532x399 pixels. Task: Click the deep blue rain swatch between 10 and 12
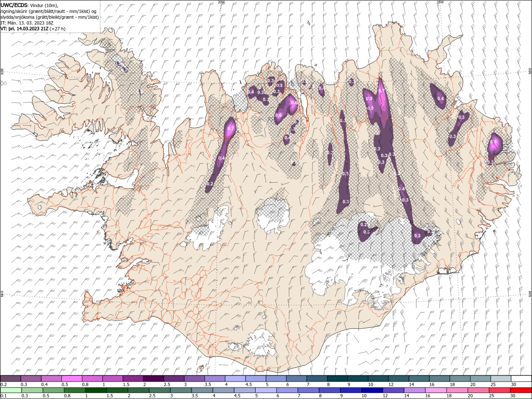pos(372,390)
